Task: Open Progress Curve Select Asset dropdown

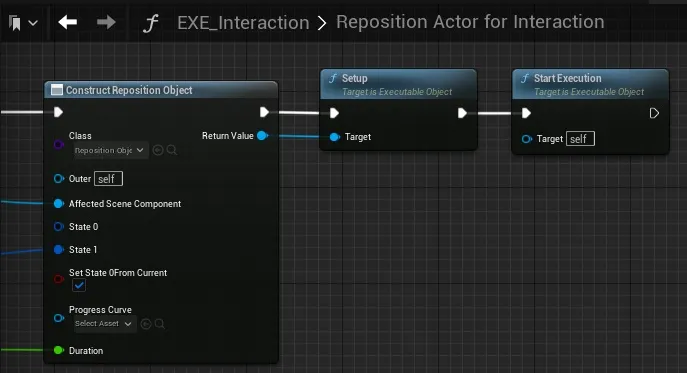Action: click(103, 324)
